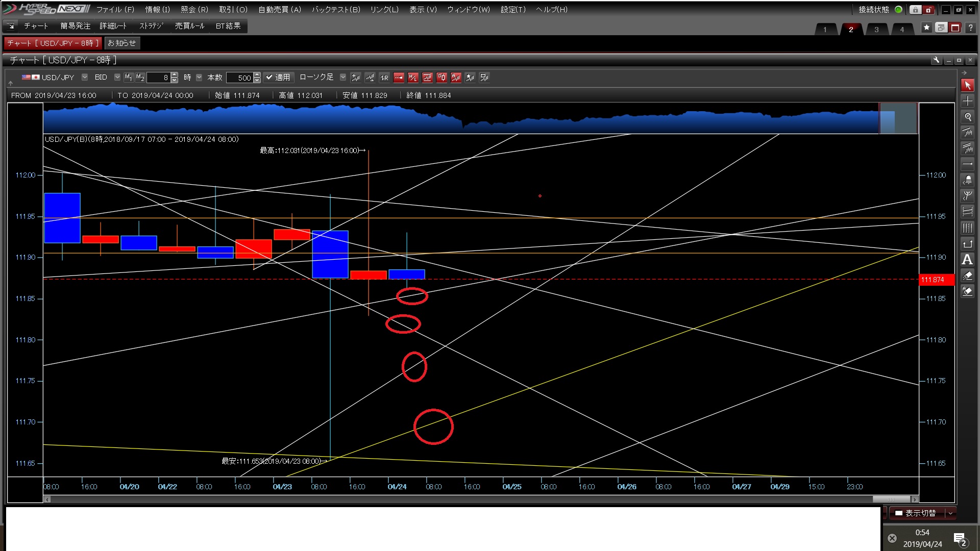Select the alert bell tool

(x=967, y=180)
